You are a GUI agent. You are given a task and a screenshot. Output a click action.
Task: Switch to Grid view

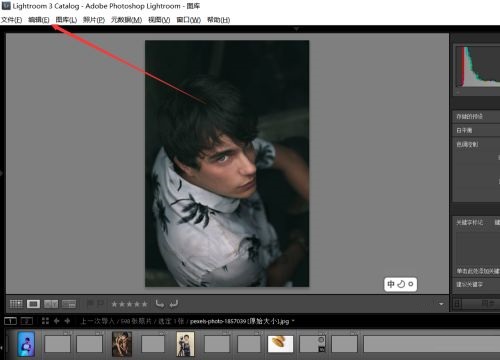point(16,304)
